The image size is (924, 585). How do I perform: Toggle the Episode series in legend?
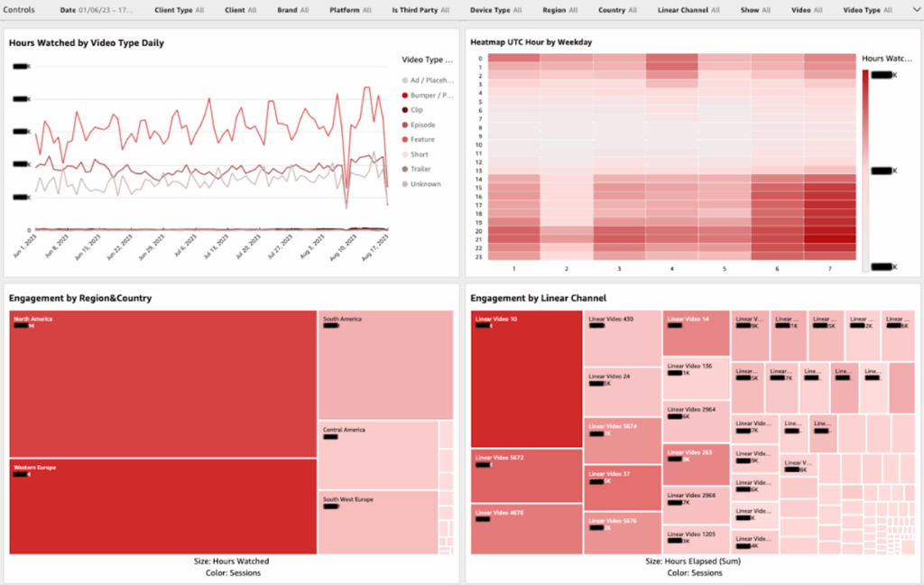422,125
